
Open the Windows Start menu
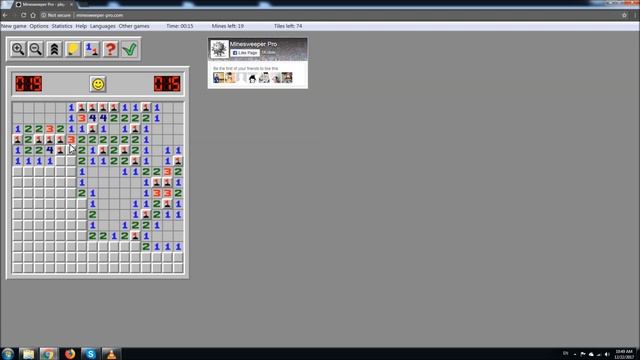(7, 354)
